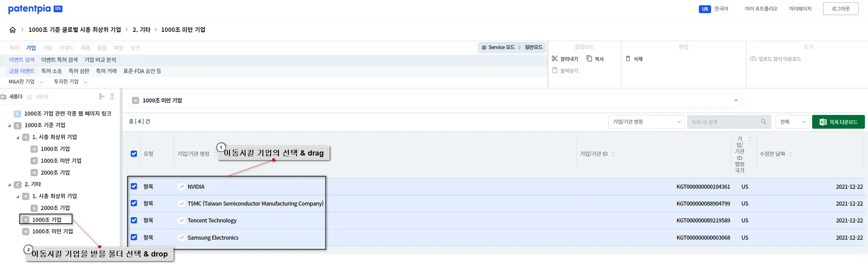Select 1000조 기업 tree item under 2. 기타
The height and width of the screenshot is (264, 868).
point(47,219)
